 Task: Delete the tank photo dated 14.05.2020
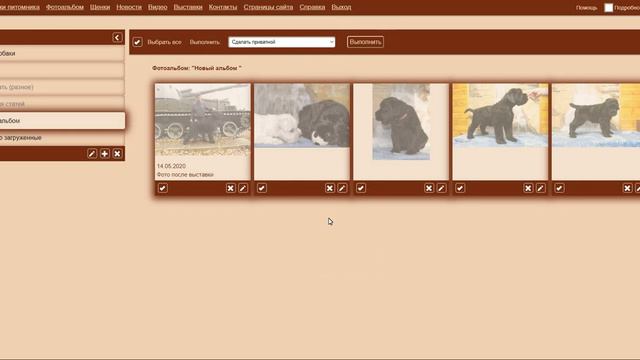tap(231, 188)
